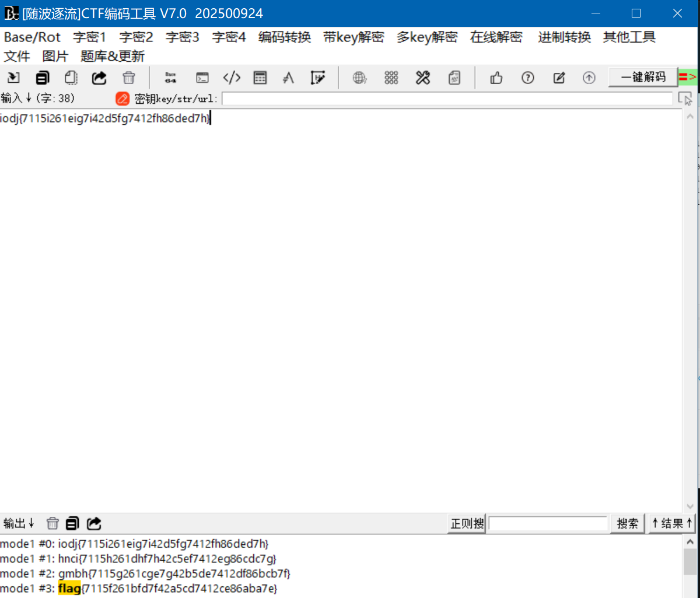Image resolution: width=700 pixels, height=598 pixels.
Task: Click the 密钥key/str/url input field
Action: click(x=447, y=99)
